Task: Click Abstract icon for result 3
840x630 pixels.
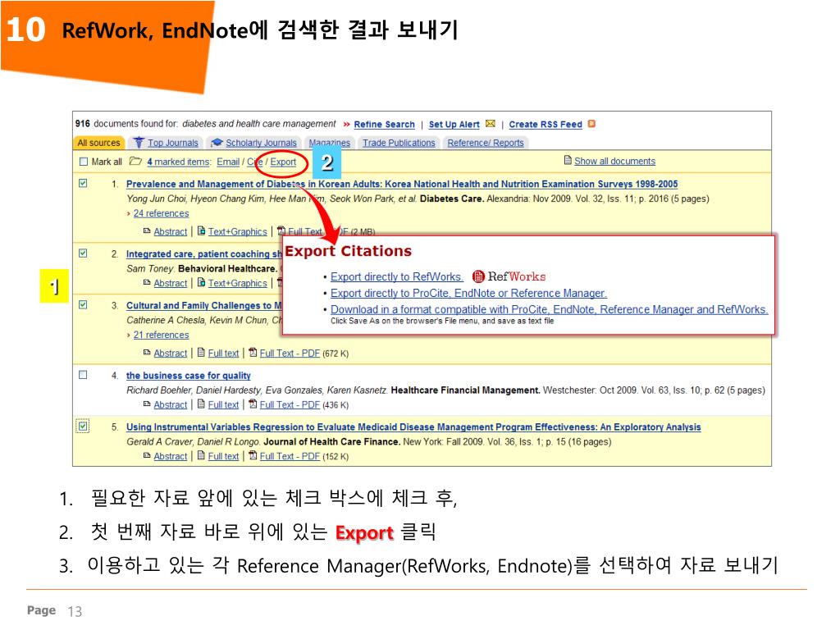Action: click(147, 353)
